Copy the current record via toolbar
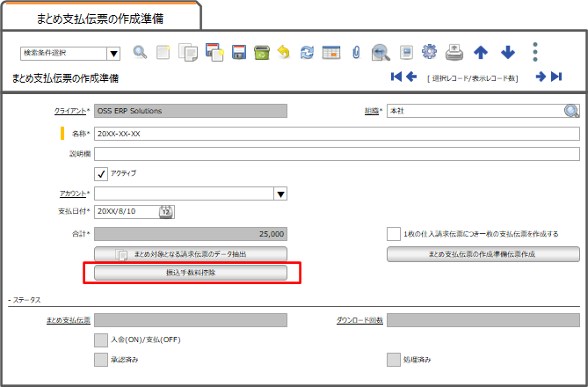 pos(188,52)
